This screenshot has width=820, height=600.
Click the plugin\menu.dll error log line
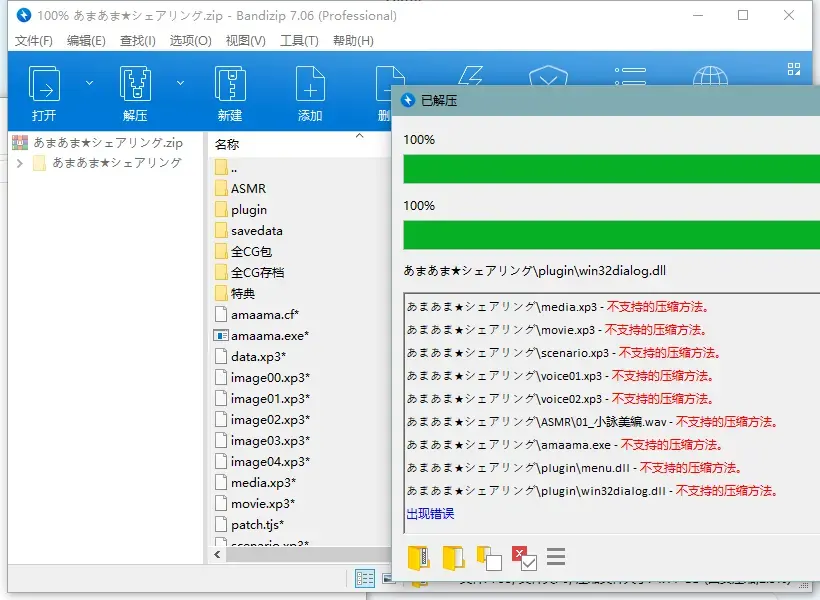574,468
